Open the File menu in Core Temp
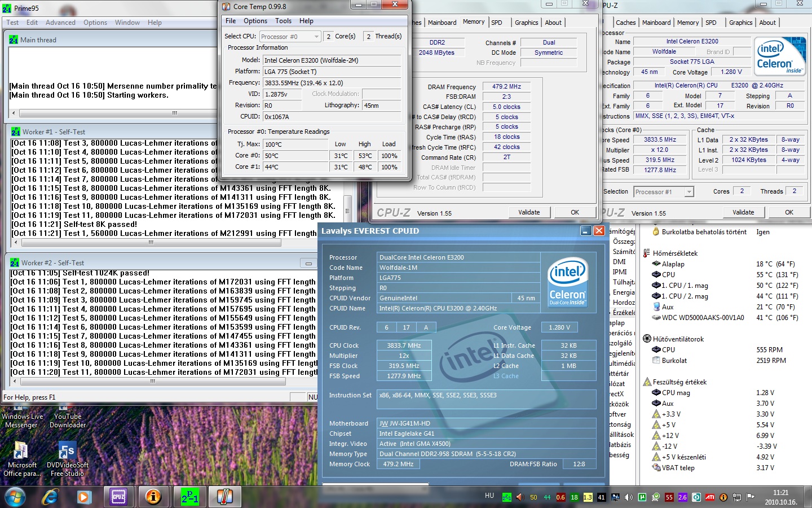 [x=231, y=21]
